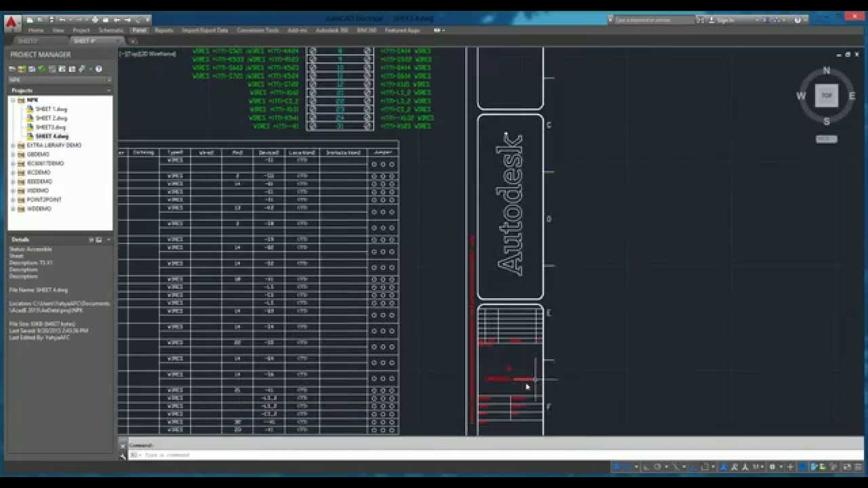
Task: Click Help icon in title bar
Action: [797, 20]
